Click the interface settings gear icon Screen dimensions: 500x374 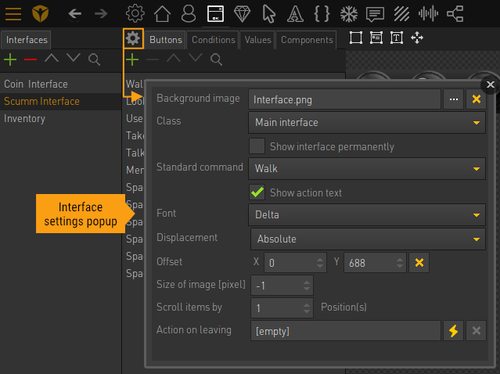(133, 39)
